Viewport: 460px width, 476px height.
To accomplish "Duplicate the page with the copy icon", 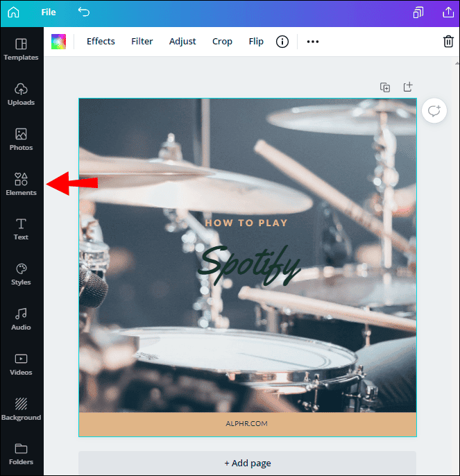I will pos(385,87).
